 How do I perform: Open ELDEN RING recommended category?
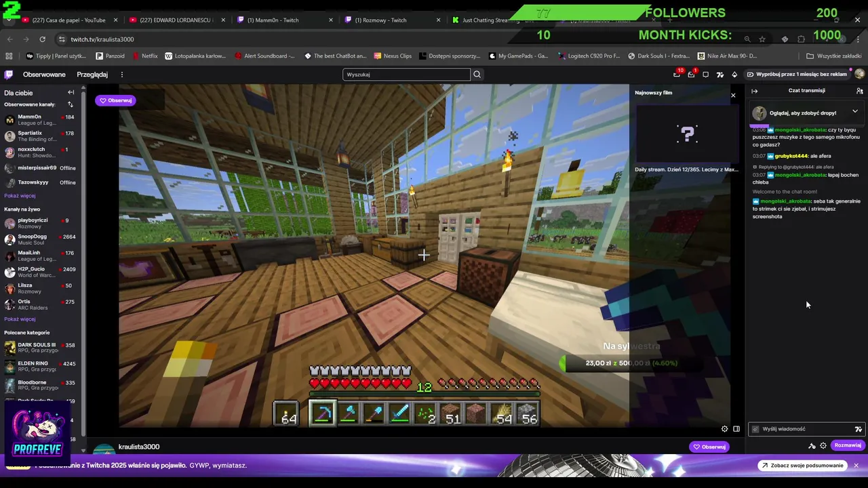pos(39,367)
